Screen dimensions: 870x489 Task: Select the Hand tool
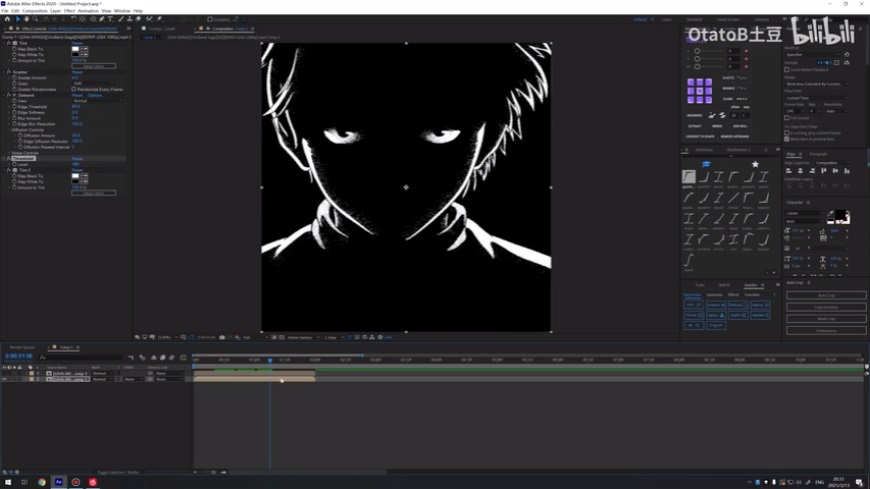26,19
